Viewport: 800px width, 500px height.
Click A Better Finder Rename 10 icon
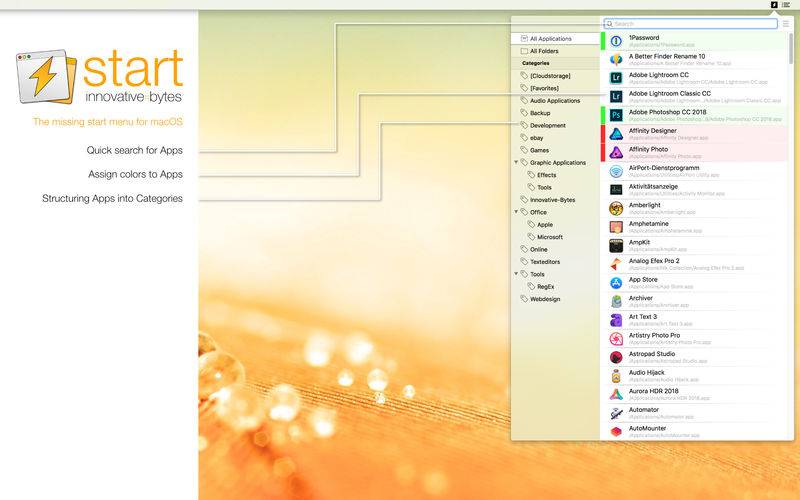pos(616,59)
